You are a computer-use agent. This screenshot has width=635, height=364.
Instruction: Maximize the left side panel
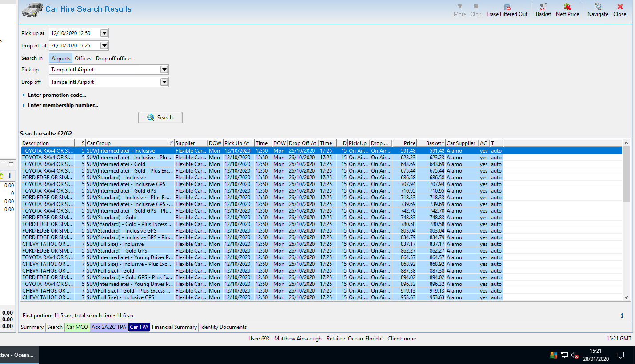(11, 164)
